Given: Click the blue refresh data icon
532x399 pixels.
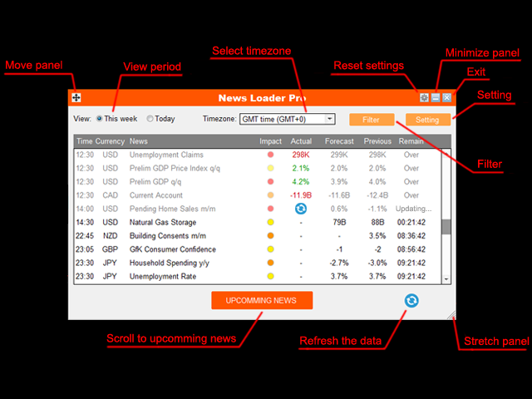Looking at the screenshot, I should point(411,301).
